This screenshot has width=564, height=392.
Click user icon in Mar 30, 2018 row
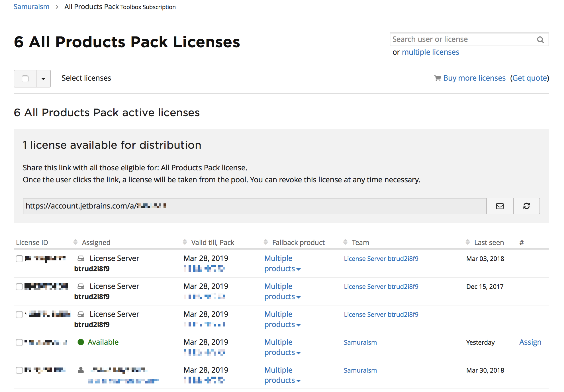(x=81, y=370)
